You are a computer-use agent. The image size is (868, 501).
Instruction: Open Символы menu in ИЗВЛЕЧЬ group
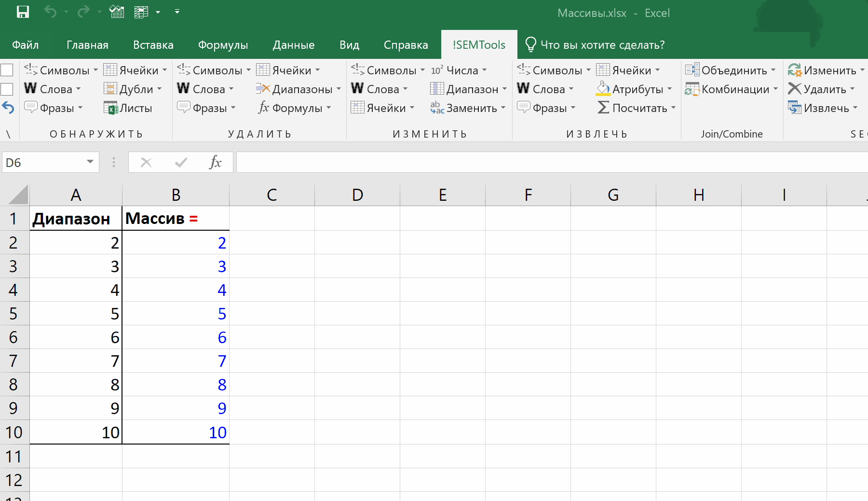coord(554,70)
